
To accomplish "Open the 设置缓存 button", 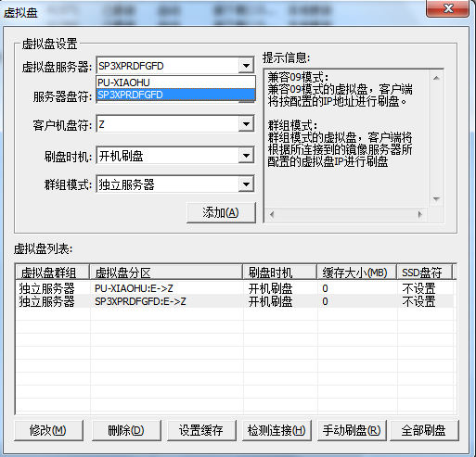I will point(201,430).
